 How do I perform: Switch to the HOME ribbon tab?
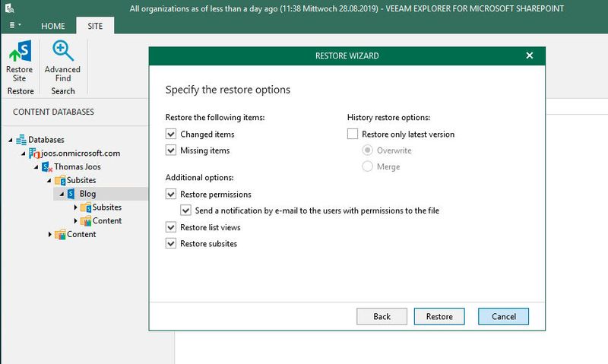53,26
